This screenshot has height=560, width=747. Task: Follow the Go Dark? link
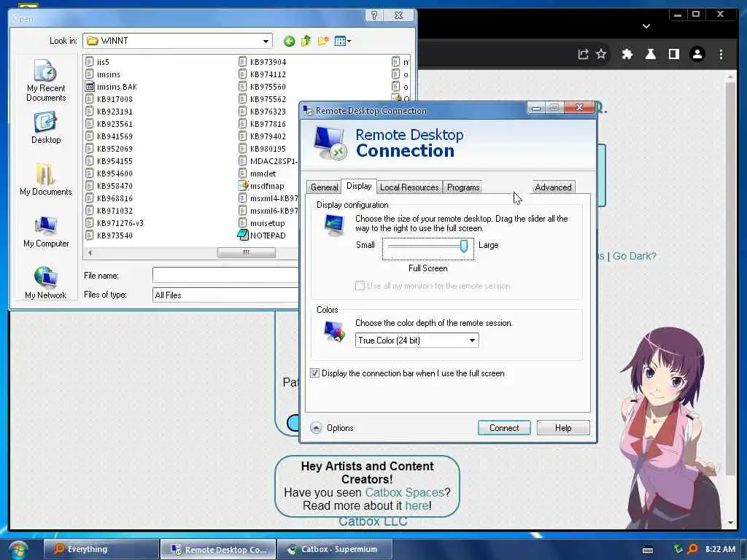tap(634, 256)
